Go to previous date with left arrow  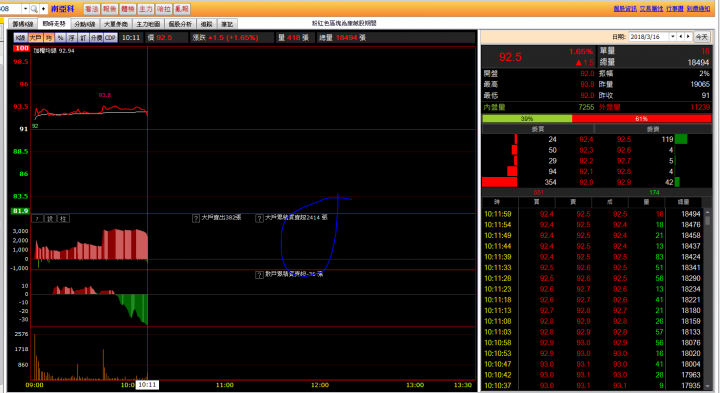(681, 37)
